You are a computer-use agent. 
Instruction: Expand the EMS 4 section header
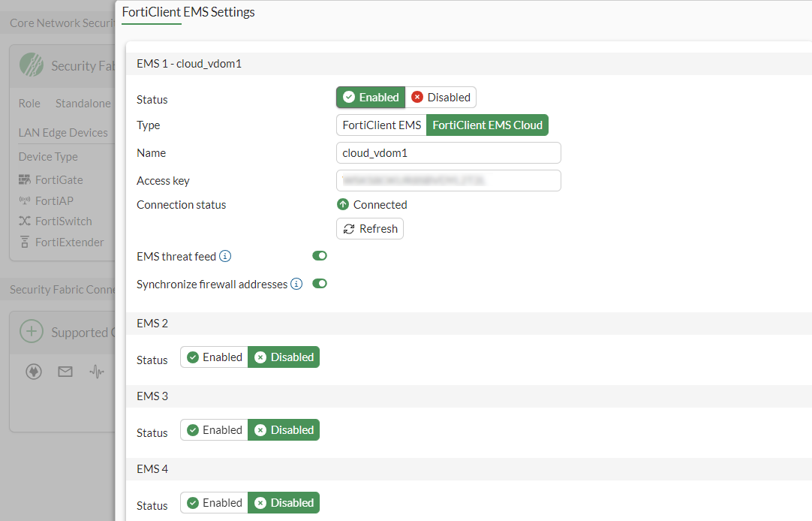click(152, 468)
